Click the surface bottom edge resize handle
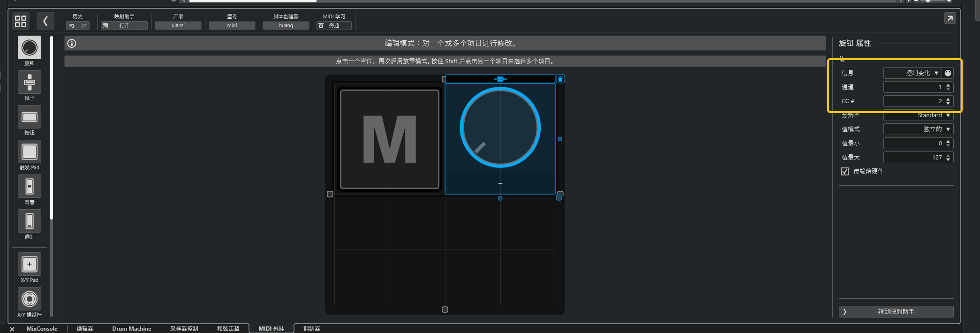The height and width of the screenshot is (333, 980). click(445, 310)
